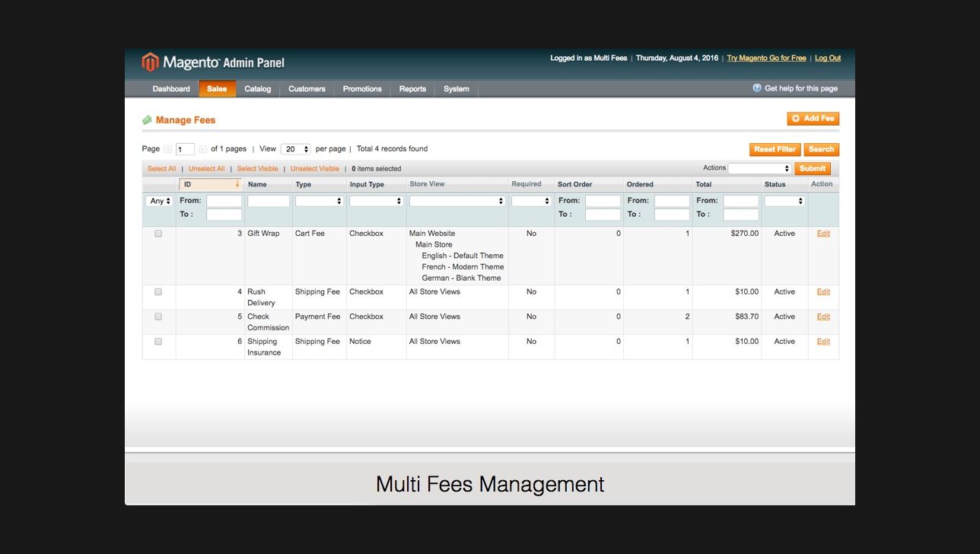Click the help icon beside 'Get help for this page'
The height and width of the screenshot is (554, 980).
click(757, 88)
